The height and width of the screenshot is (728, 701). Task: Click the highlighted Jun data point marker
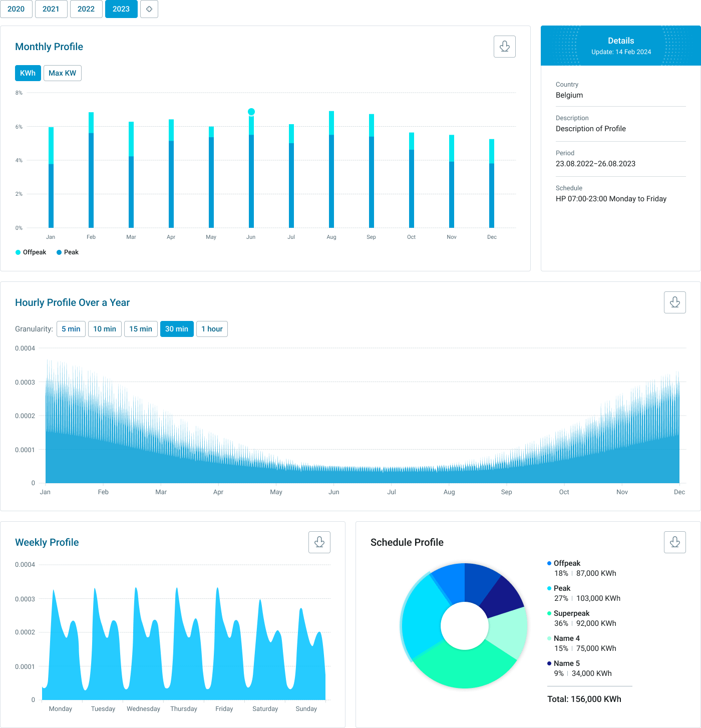point(251,112)
